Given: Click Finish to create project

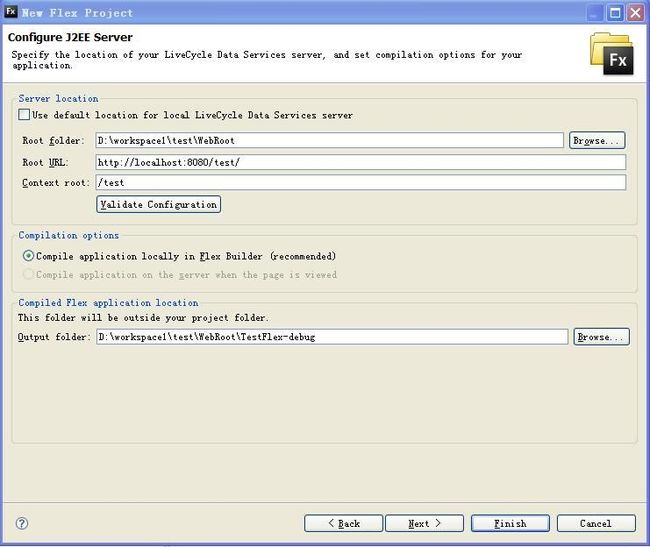Looking at the screenshot, I should pos(510,523).
